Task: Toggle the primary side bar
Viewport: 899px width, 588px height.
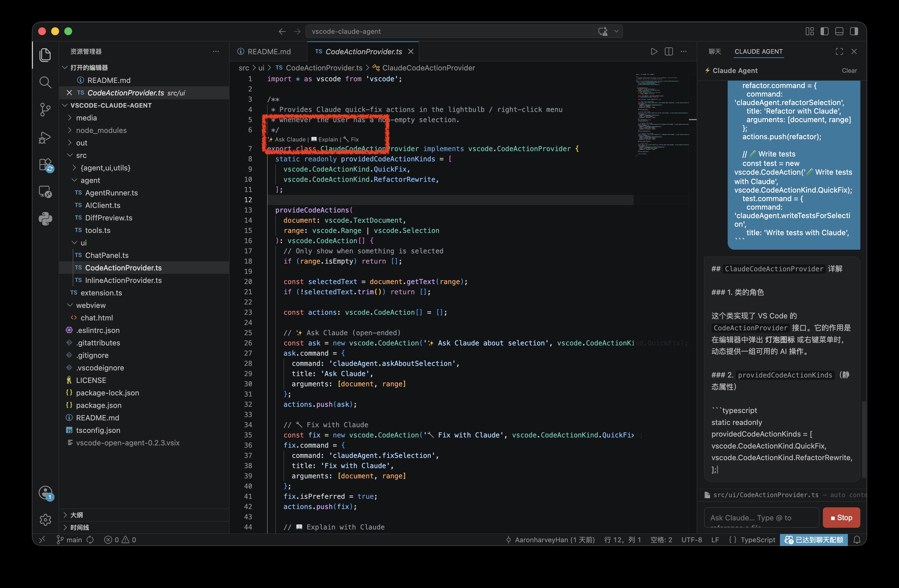Action: 824,31
